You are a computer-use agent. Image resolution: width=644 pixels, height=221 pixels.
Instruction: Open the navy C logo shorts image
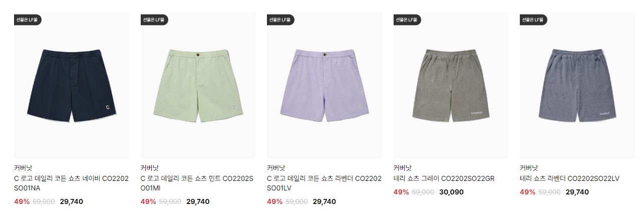tap(71, 85)
